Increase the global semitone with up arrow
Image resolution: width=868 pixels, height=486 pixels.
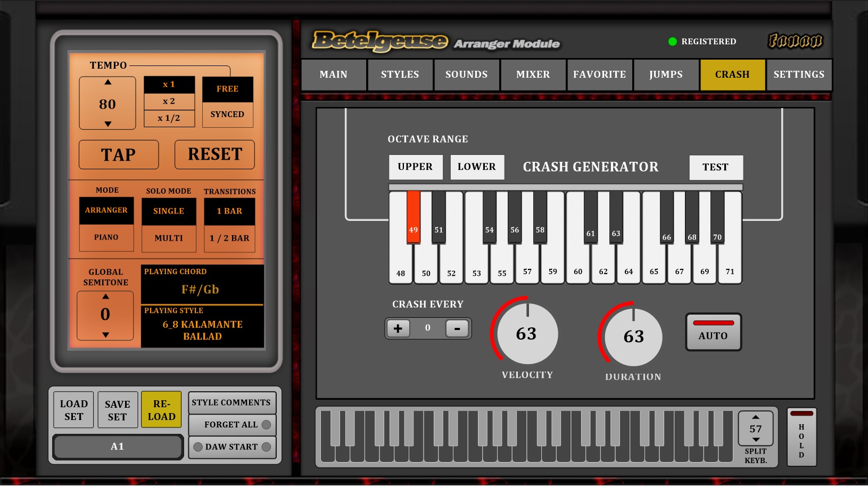105,296
